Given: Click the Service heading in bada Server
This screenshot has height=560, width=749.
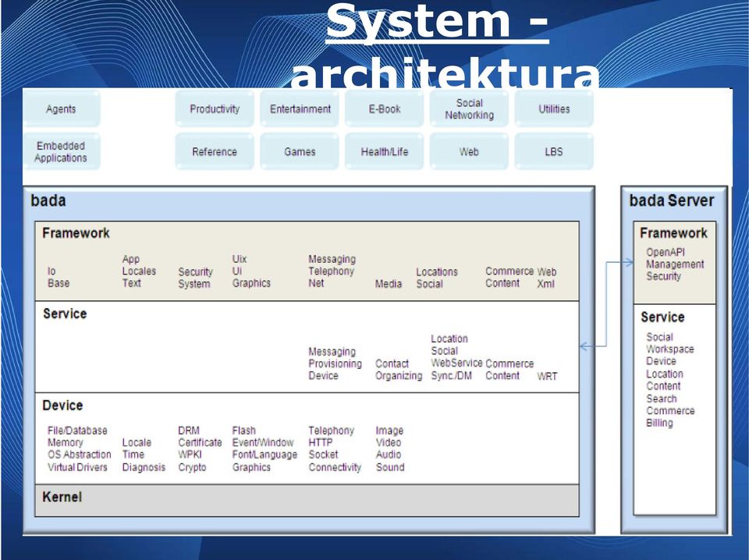Looking at the screenshot, I should point(662,317).
